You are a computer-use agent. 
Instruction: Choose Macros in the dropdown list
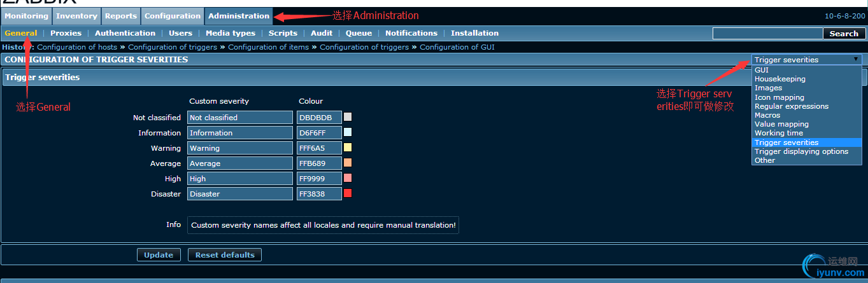pos(807,115)
